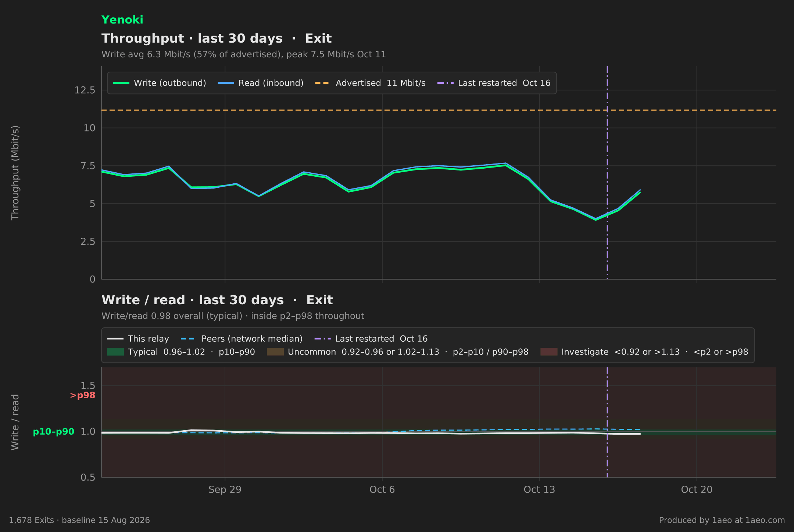Click the red Investigate band swatch

click(549, 352)
